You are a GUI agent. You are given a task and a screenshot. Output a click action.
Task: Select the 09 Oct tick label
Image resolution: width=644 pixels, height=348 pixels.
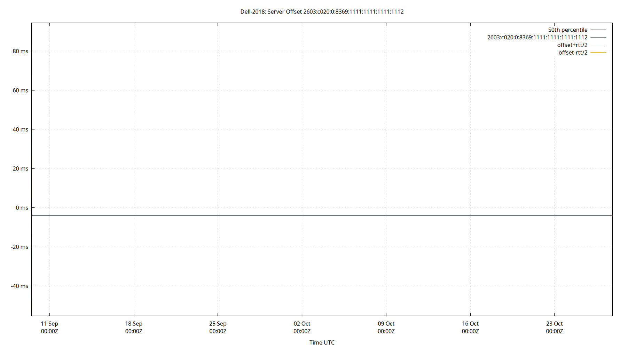[x=386, y=327]
